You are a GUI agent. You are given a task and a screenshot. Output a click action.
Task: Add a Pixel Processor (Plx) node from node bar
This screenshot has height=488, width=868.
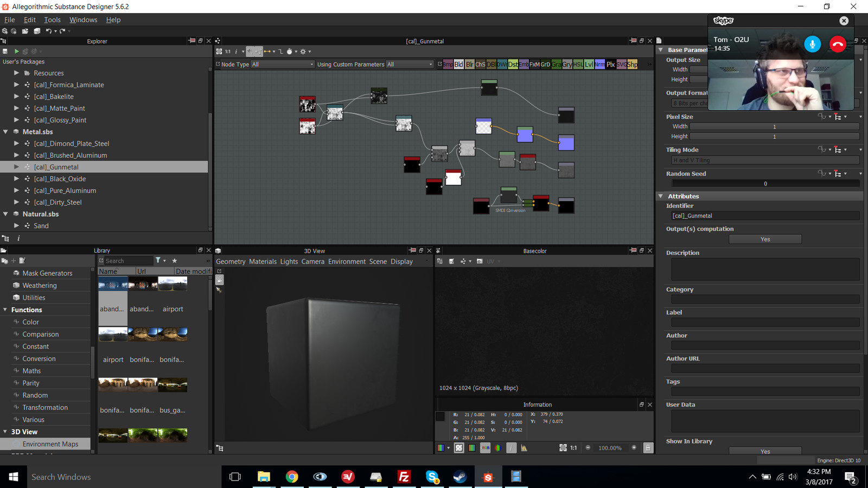[x=611, y=65]
